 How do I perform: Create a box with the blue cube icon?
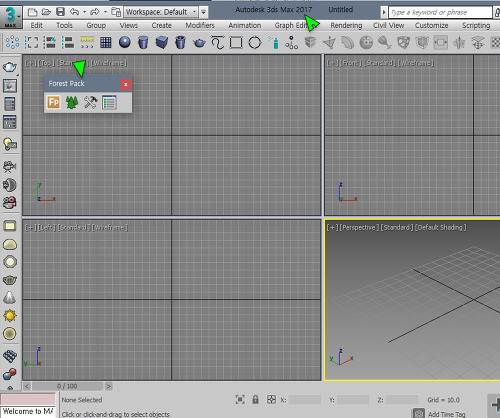pos(162,42)
